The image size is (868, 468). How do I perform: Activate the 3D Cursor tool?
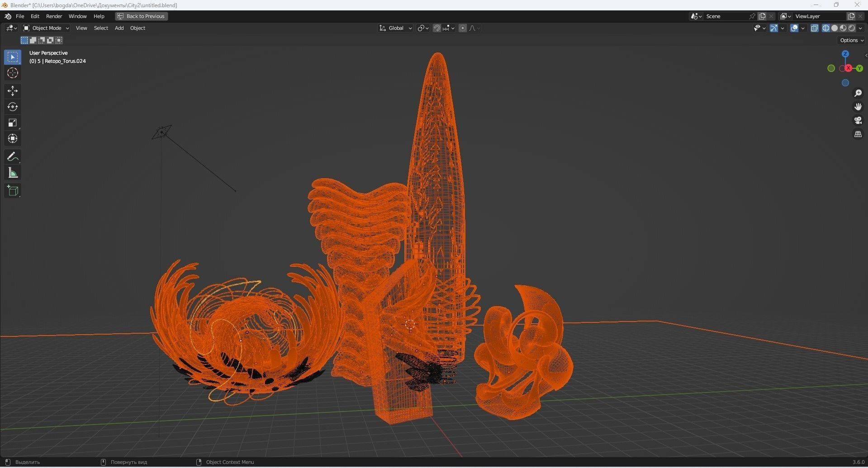[x=13, y=73]
